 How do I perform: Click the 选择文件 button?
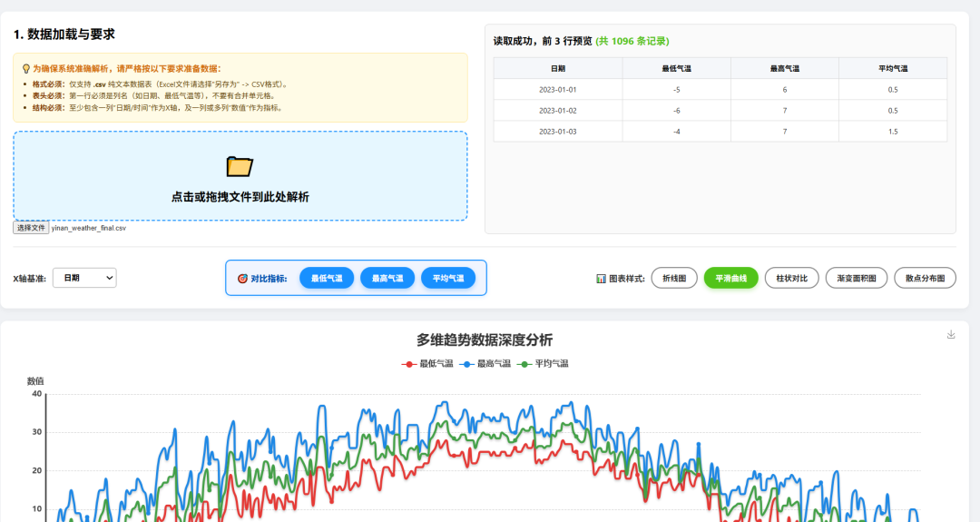31,228
